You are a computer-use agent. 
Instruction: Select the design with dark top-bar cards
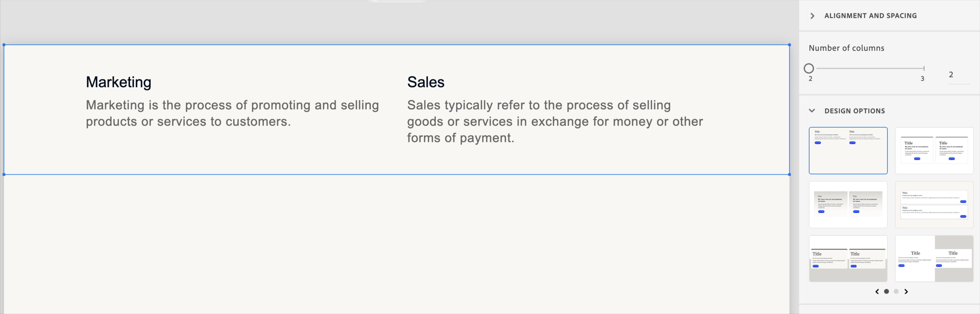click(x=848, y=258)
